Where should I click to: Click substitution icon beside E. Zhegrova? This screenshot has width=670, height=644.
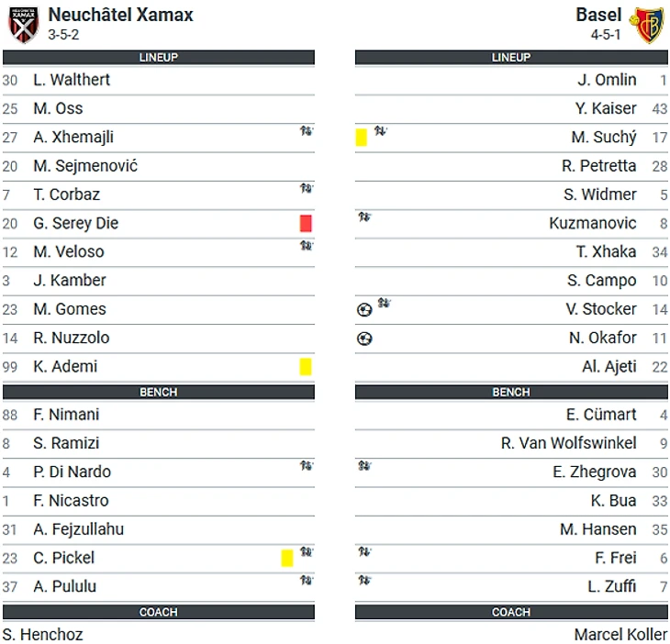tap(364, 465)
